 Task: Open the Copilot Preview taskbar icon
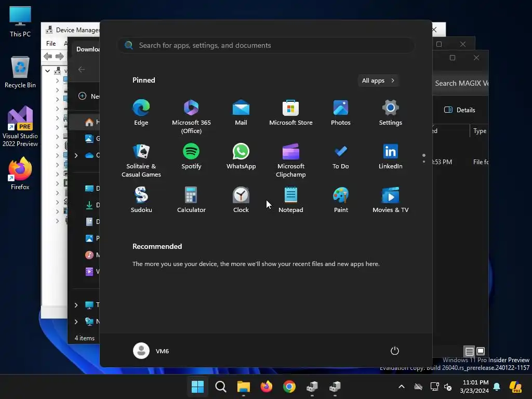pyautogui.click(x=515, y=387)
